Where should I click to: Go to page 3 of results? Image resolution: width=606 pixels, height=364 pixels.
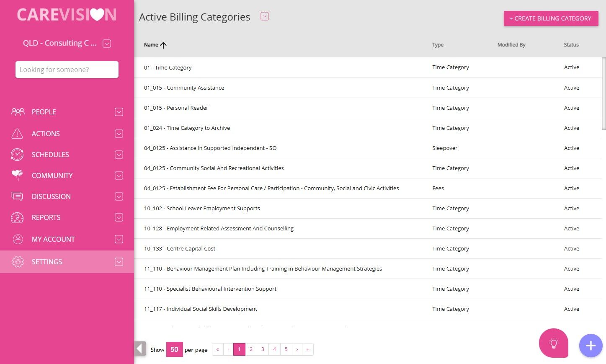[x=263, y=349]
